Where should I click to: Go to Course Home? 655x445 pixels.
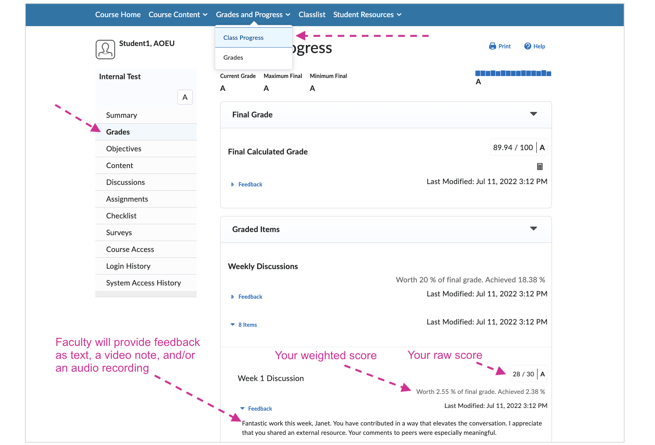[118, 15]
